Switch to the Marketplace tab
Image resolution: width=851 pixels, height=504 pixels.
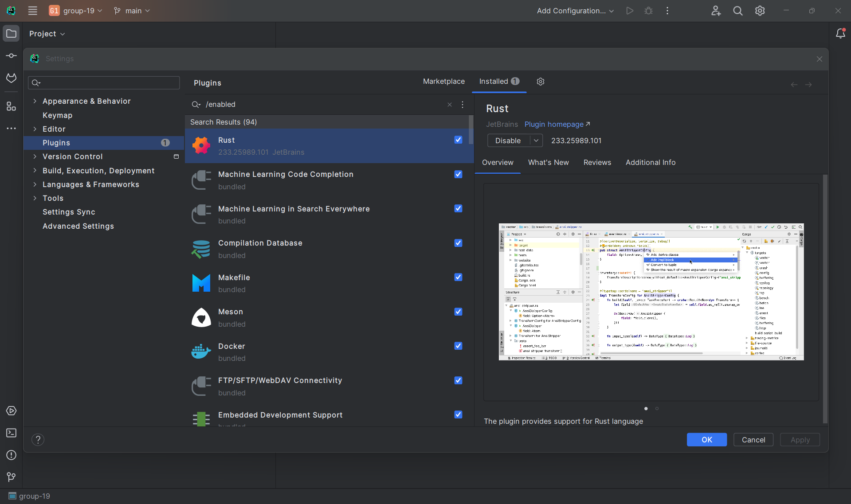(x=444, y=82)
